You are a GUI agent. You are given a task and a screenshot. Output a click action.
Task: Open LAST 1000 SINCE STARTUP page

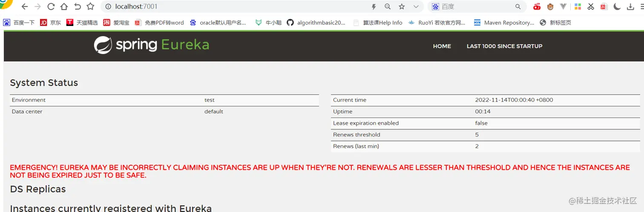tap(504, 46)
